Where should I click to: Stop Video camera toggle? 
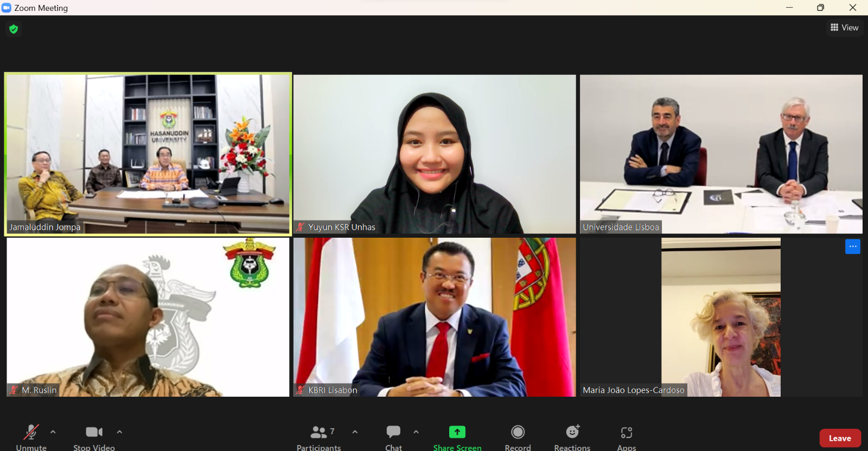[x=94, y=437]
